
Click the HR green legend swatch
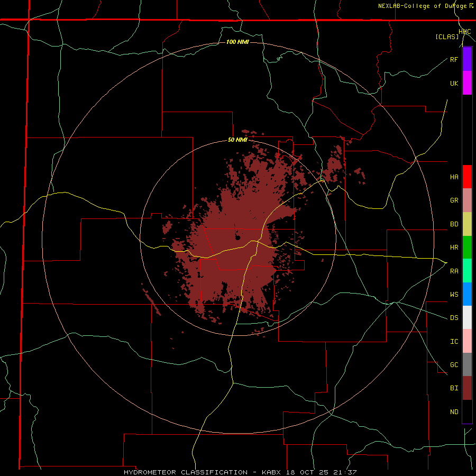[467, 248]
